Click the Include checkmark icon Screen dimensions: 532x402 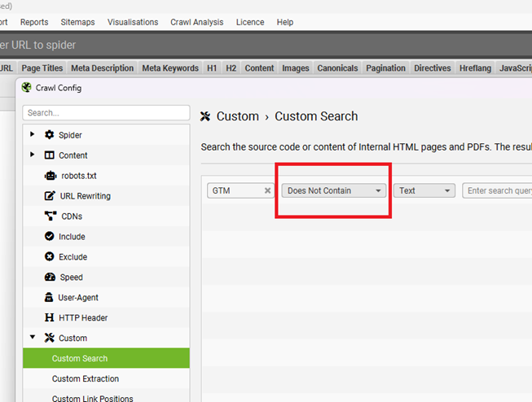[49, 236]
